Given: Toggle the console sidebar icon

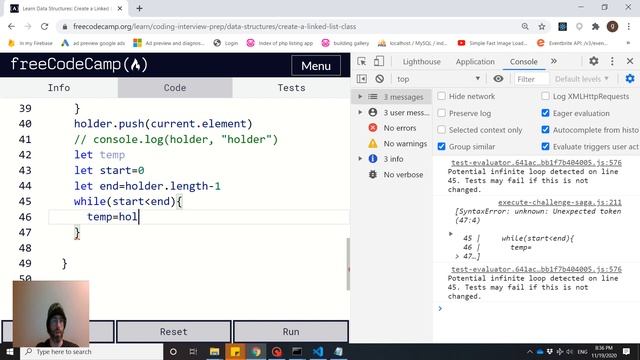Looking at the screenshot, I should tap(362, 79).
